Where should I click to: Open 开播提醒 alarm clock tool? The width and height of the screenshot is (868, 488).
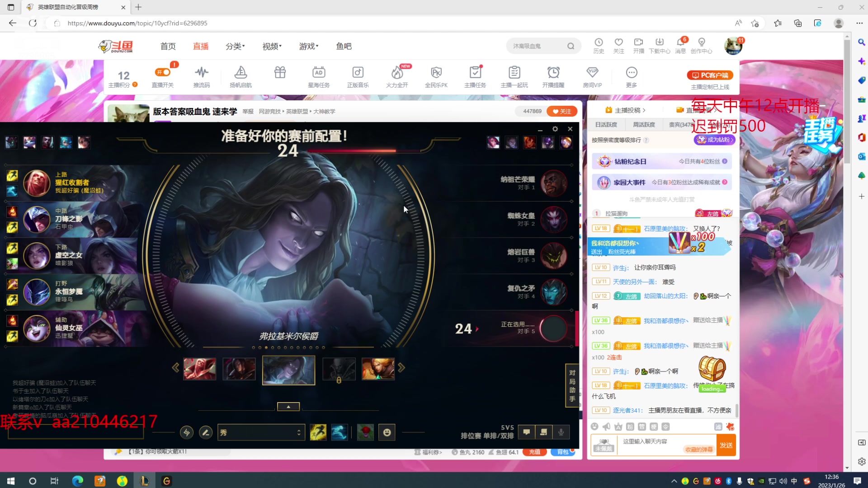coord(553,76)
